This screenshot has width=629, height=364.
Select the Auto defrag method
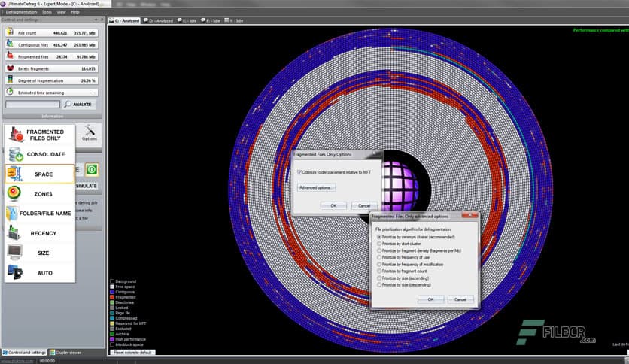40,273
